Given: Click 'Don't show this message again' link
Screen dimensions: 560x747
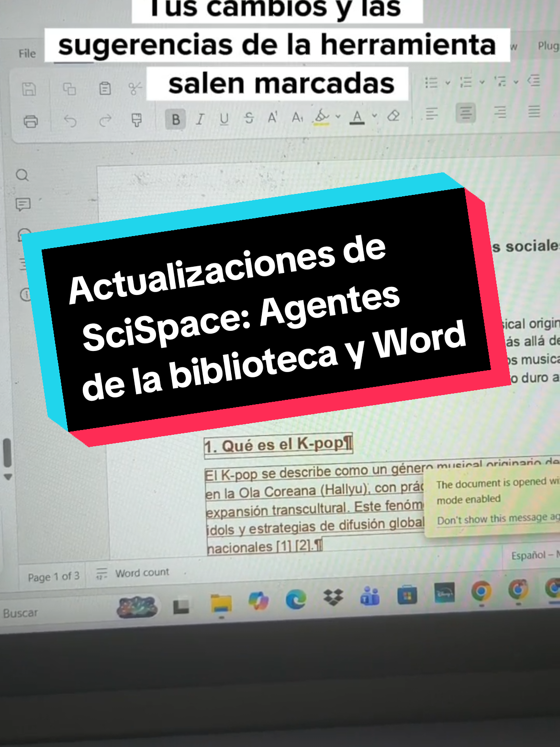Looking at the screenshot, I should [498, 519].
